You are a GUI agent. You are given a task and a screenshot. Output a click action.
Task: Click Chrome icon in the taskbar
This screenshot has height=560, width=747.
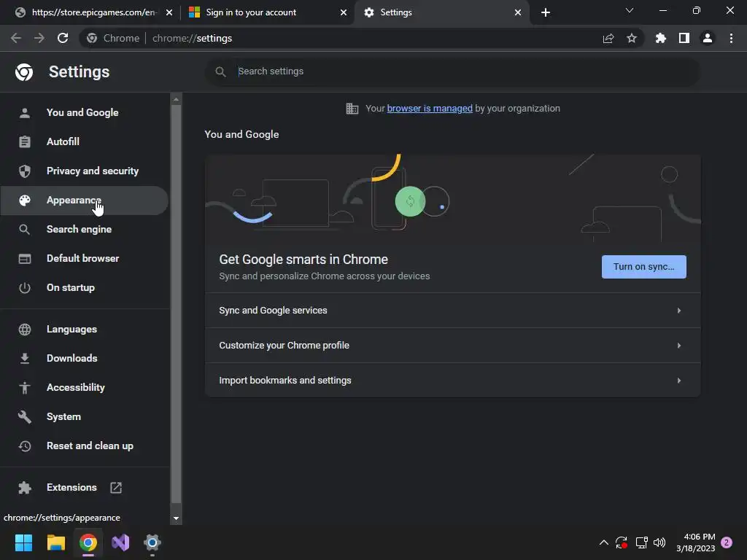tap(88, 542)
